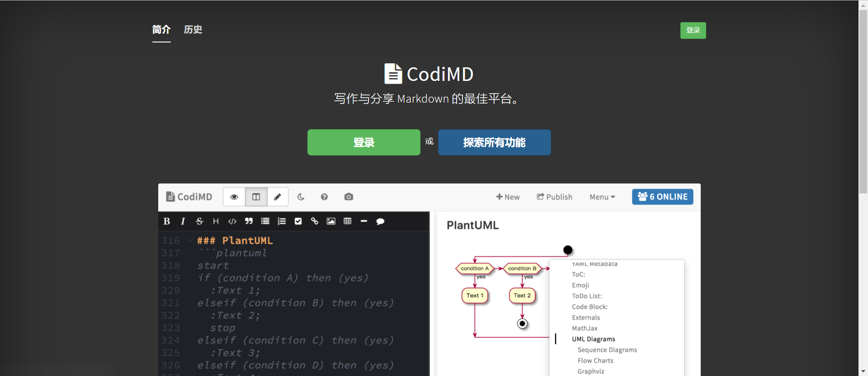Click the Publish button
Image resolution: width=868 pixels, height=376 pixels.
(x=554, y=197)
